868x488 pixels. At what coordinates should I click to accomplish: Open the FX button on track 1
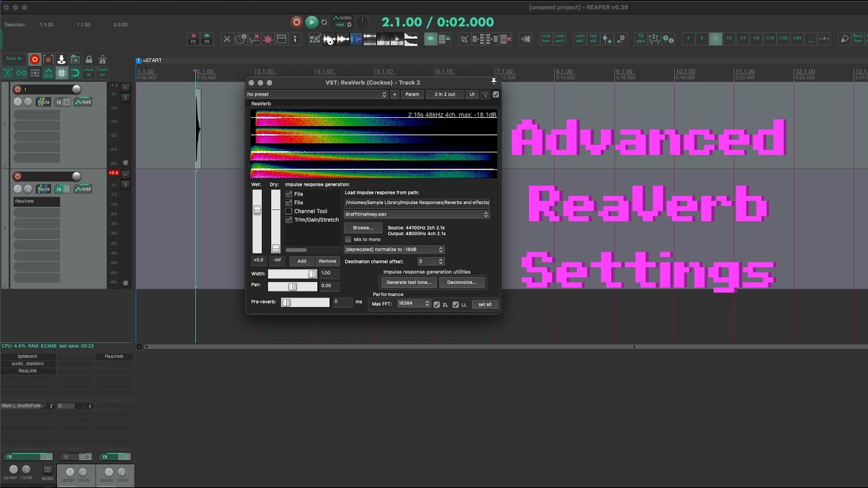click(59, 102)
